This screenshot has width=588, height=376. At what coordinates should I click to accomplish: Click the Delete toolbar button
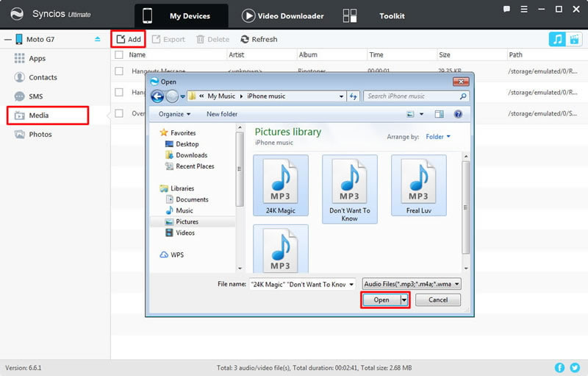212,39
